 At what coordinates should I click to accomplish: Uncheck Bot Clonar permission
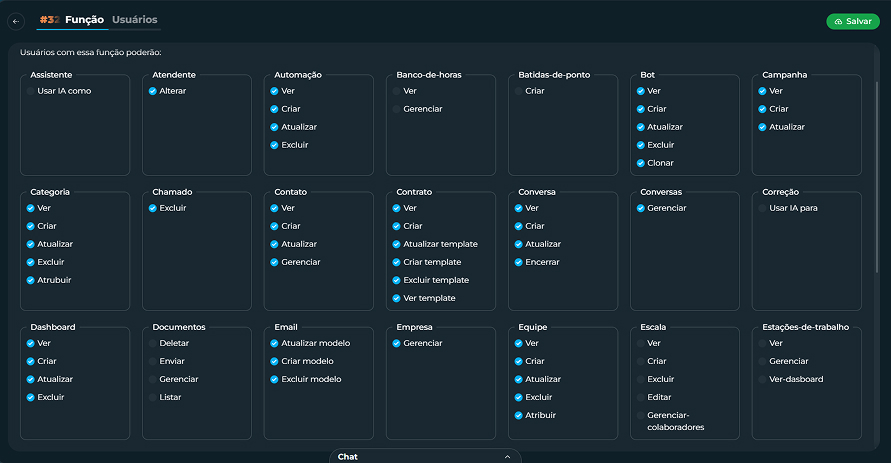[x=640, y=163]
